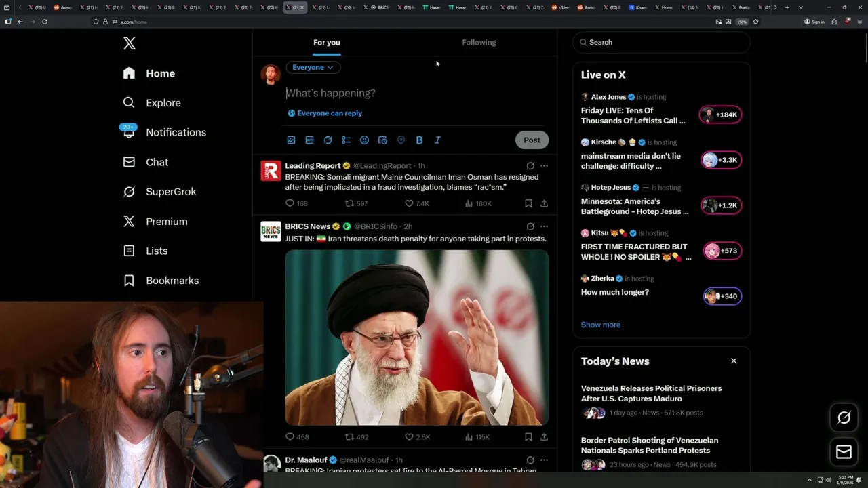Join Hotep Jesus live +1.2K
Screen dimensions: 868x488
[720, 205]
